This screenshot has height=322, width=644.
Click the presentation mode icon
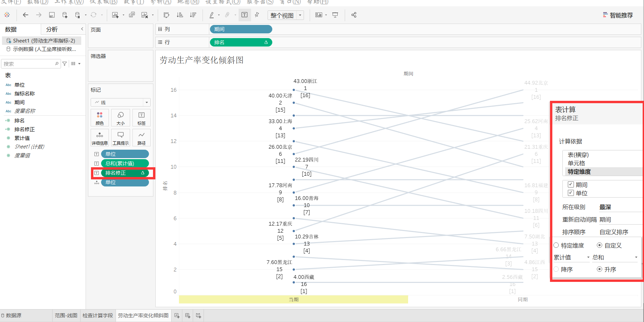335,15
